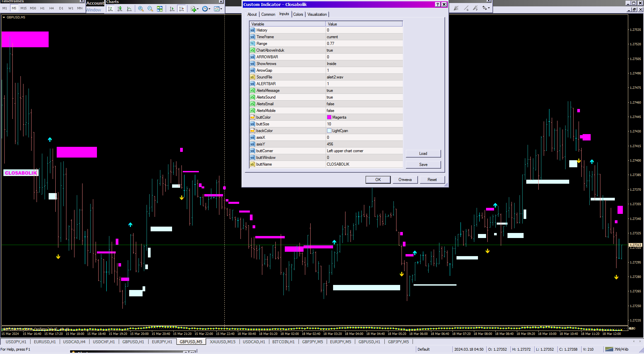This screenshot has width=644, height=354.
Task: Save the inputs preset with Save
Action: click(x=423, y=165)
